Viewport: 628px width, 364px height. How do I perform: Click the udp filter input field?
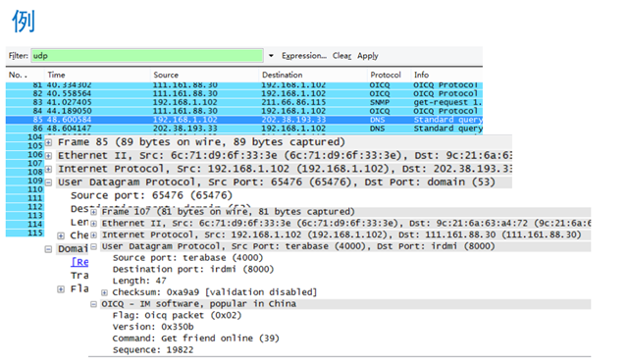(147, 56)
